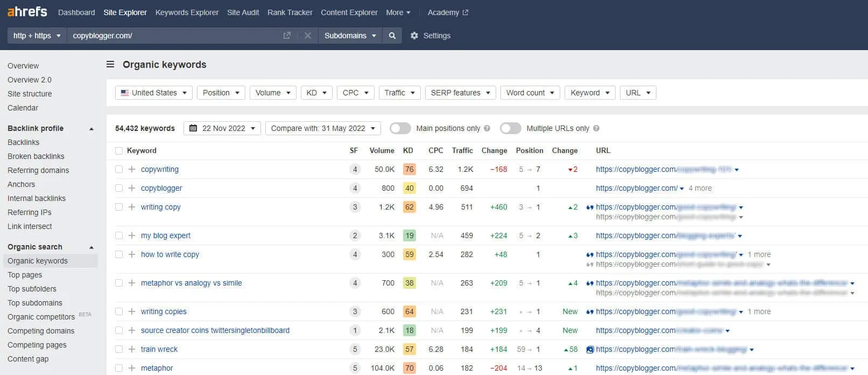The image size is (868, 375).
Task: Open the More menu in top navigation
Action: pyautogui.click(x=398, y=12)
